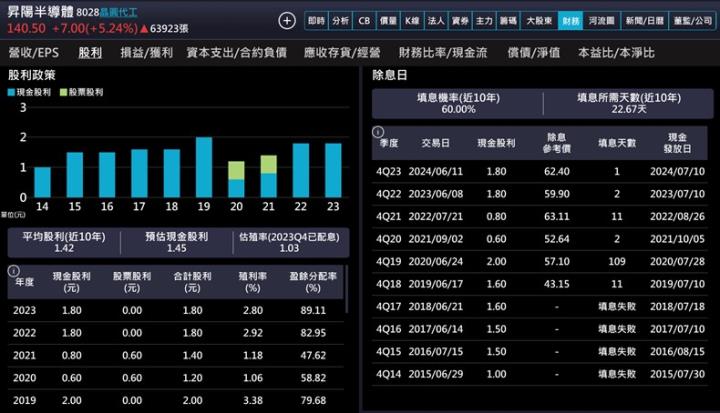Open 應收存貨/經營 sub-tab
The width and height of the screenshot is (720, 413).
coord(342,53)
